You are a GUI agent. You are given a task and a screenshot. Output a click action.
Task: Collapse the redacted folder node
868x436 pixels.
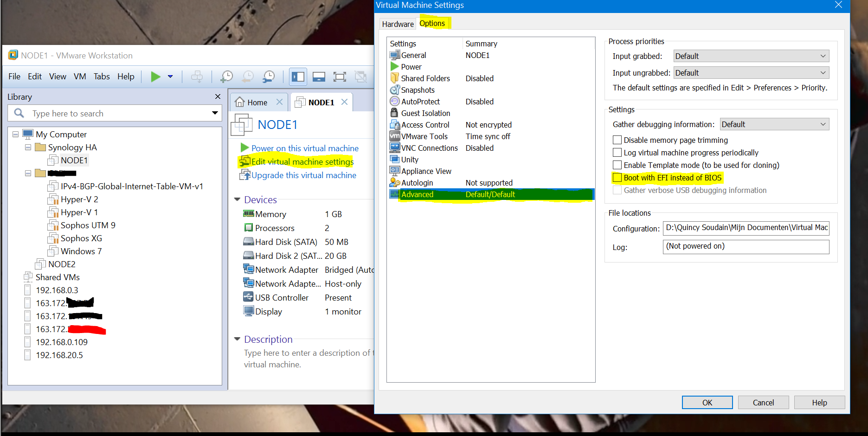click(28, 173)
